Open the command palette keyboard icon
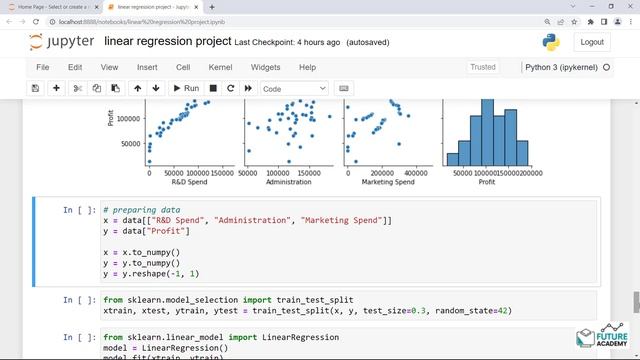Screen dimensions: 640x360 pos(344,88)
